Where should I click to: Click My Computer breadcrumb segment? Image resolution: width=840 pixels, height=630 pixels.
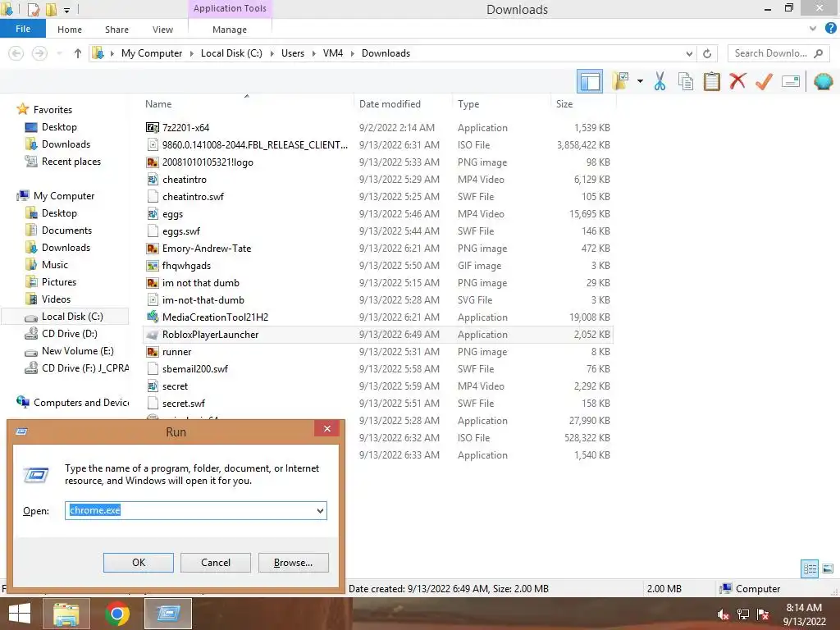click(x=152, y=53)
